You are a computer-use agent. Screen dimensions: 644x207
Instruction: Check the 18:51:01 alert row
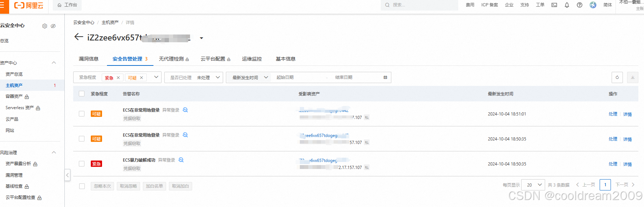(x=82, y=114)
